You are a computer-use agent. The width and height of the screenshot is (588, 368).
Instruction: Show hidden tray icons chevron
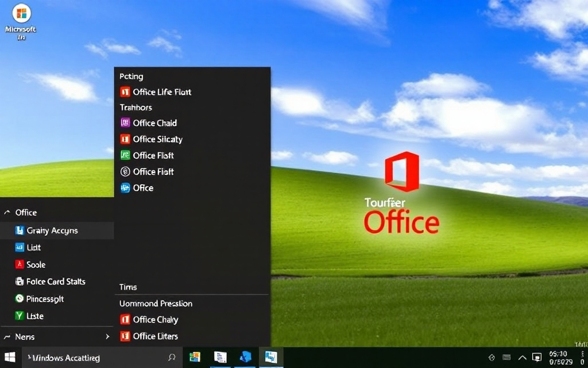coord(522,358)
